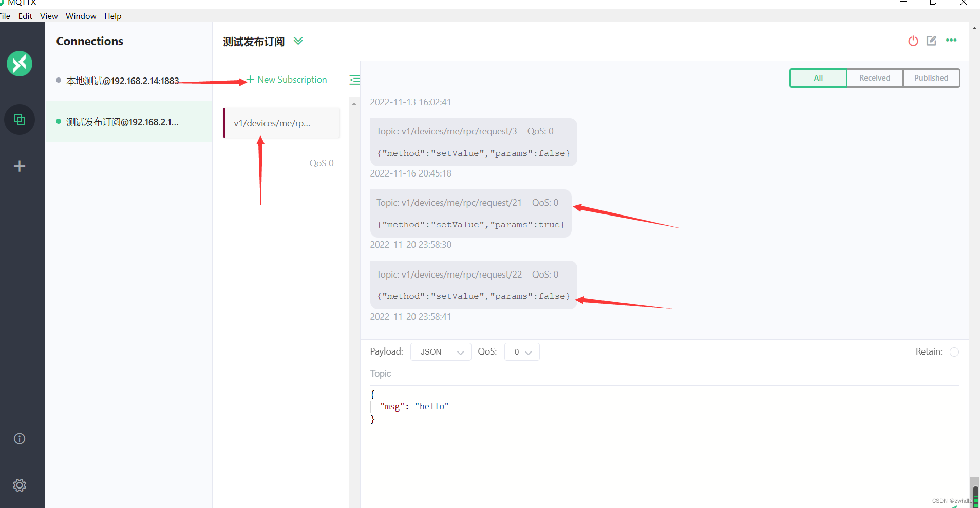The image size is (980, 508).
Task: Edit connection via the pencil icon
Action: tap(932, 41)
